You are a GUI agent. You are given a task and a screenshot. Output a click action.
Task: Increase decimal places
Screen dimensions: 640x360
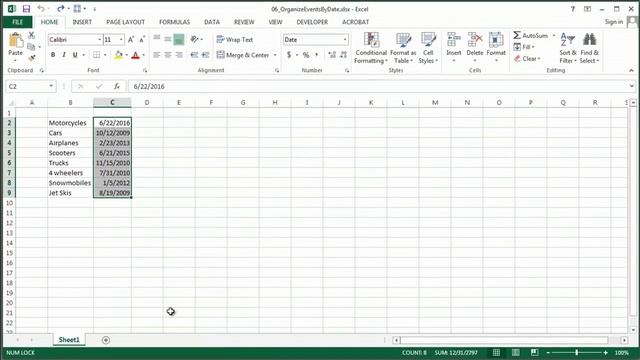332,55
